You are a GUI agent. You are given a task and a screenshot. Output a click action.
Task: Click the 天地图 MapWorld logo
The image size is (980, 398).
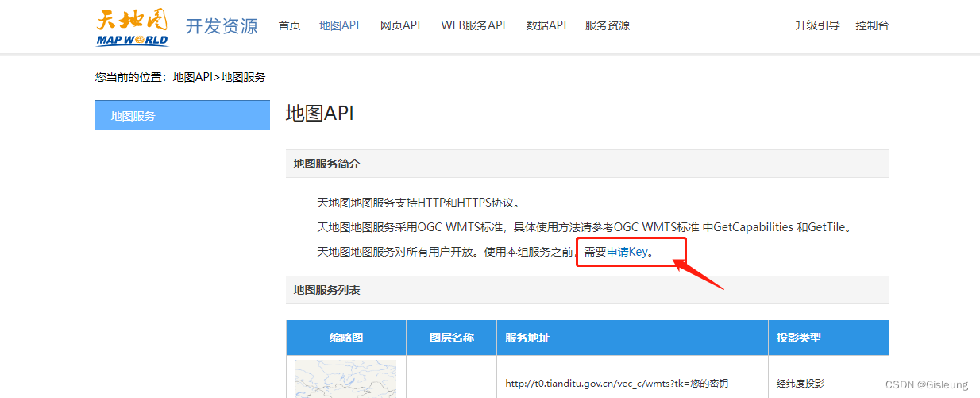click(x=132, y=26)
